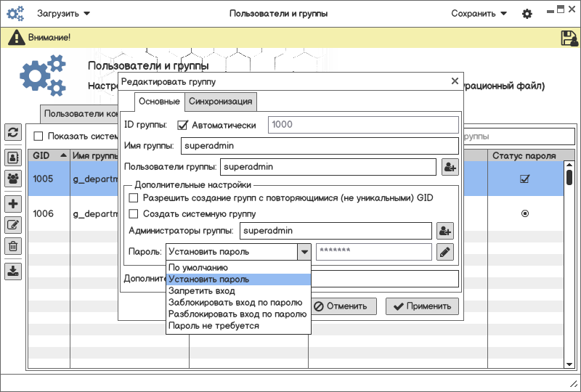Switch to the Синхронизация tab

[x=220, y=101]
